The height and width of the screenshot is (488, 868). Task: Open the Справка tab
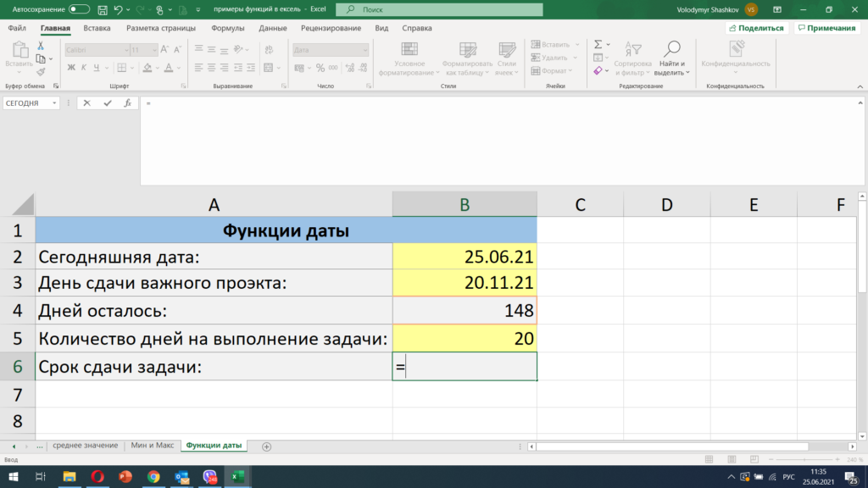[417, 28]
